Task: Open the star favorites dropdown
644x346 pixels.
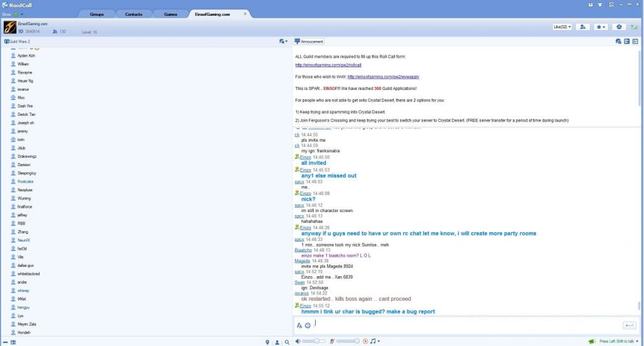Action: (601, 26)
